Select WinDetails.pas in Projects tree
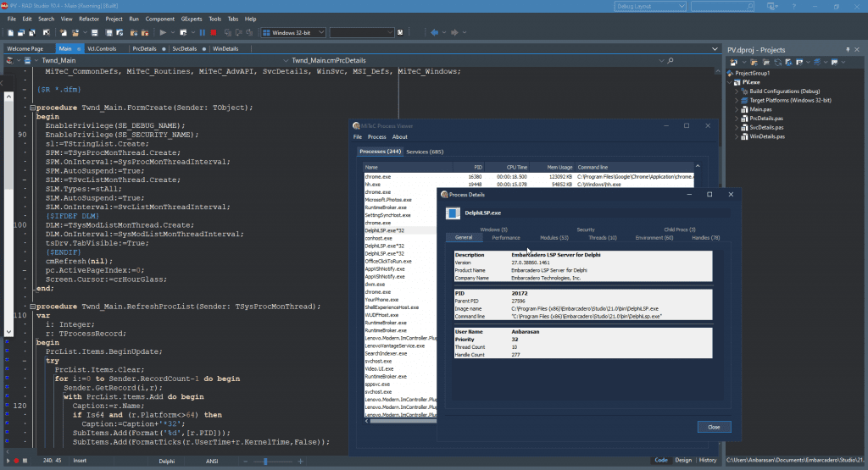Screen dimensions: 868x470 767,136
